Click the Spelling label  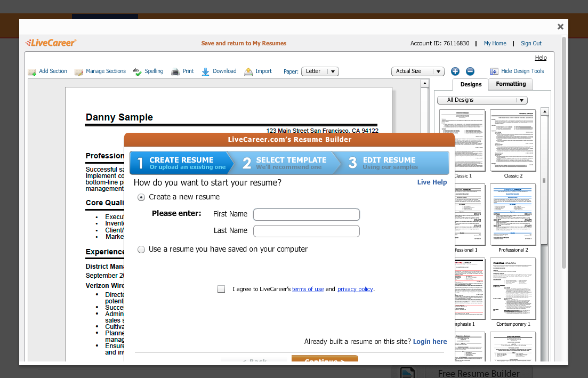click(154, 71)
